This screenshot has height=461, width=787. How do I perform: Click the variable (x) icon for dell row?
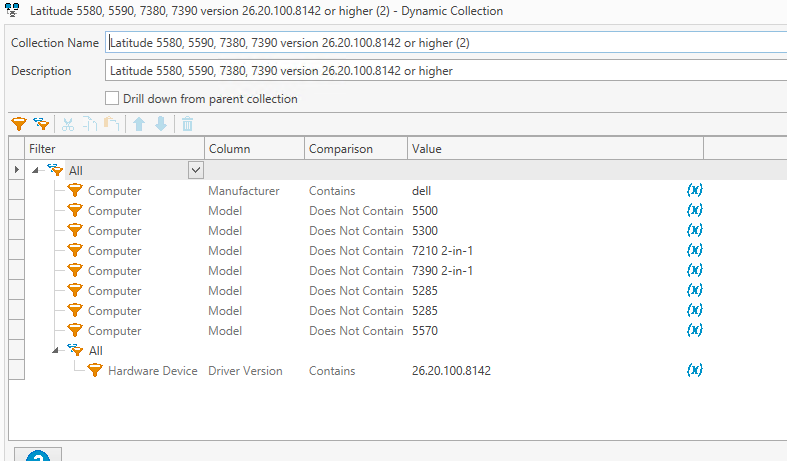click(x=695, y=190)
